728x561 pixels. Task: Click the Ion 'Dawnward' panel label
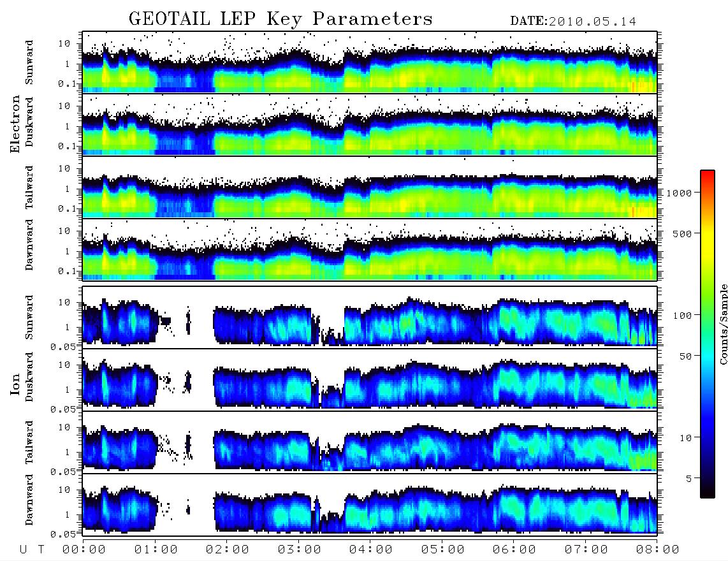coord(29,500)
